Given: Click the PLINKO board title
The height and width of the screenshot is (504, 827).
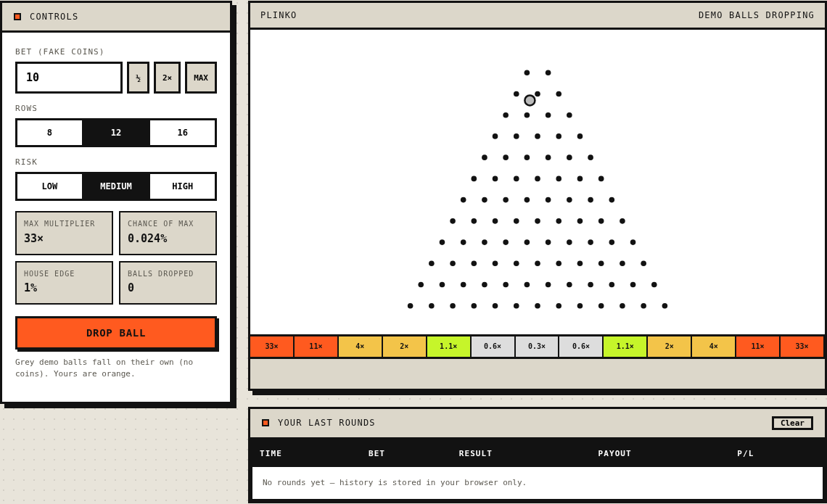Looking at the screenshot, I should pos(279,15).
